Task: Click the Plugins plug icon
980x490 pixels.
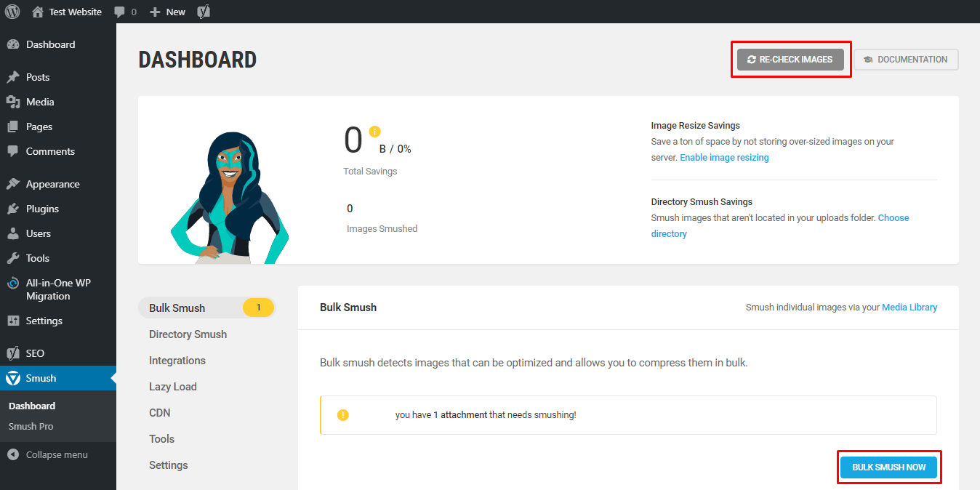Action: coord(13,209)
